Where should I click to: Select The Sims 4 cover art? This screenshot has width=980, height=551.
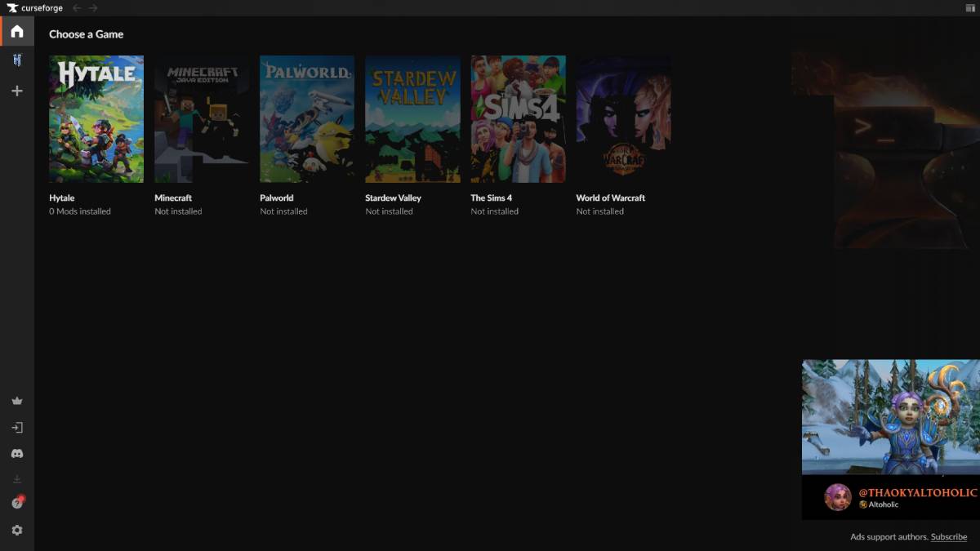(x=518, y=119)
